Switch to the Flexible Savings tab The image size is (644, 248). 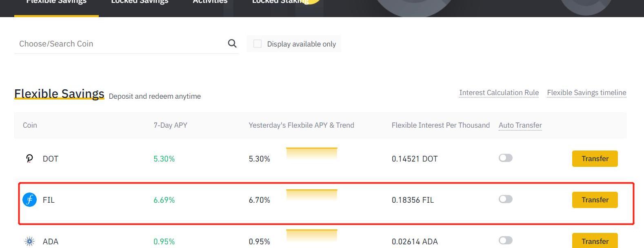point(56,2)
